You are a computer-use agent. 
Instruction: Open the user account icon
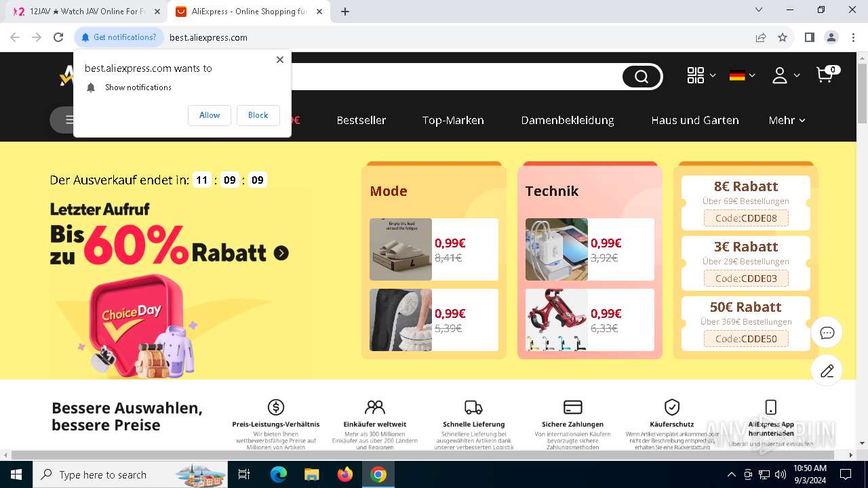pos(780,75)
